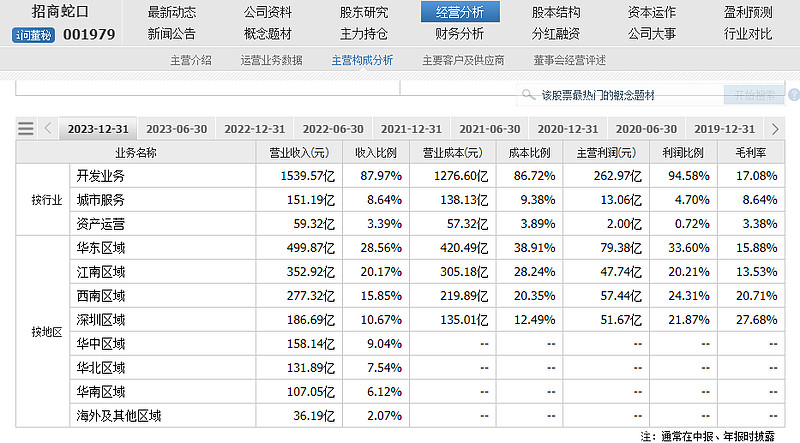Select the 华北区域 row name
The image size is (800, 443).
pos(101,368)
